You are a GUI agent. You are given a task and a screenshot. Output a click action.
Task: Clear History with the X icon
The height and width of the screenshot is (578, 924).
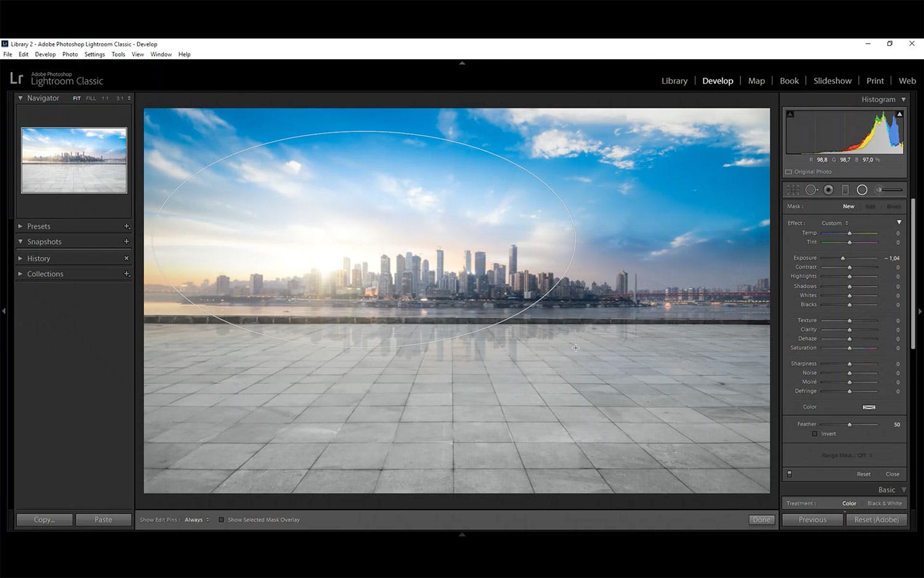click(126, 258)
